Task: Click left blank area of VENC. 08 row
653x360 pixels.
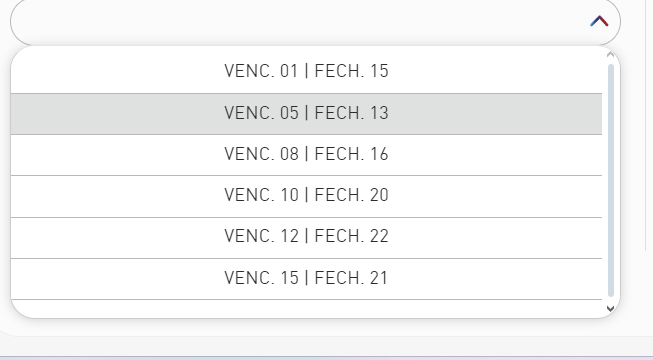Action: click(x=117, y=155)
